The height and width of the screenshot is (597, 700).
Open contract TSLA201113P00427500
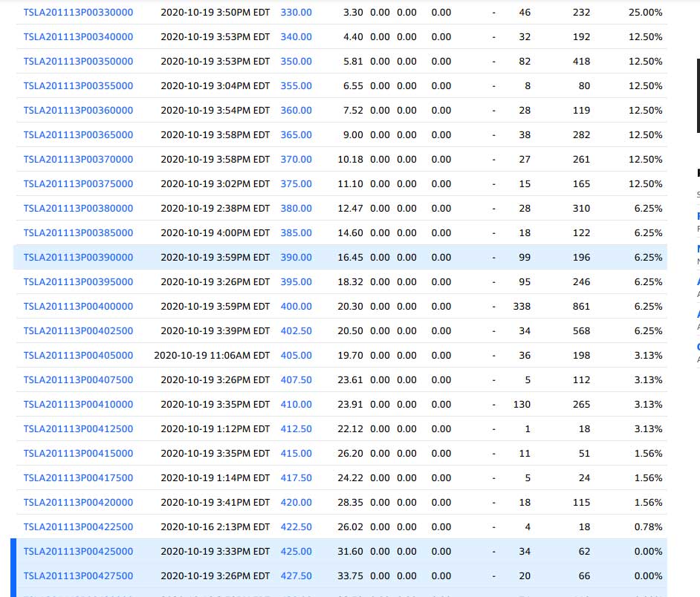click(78, 577)
